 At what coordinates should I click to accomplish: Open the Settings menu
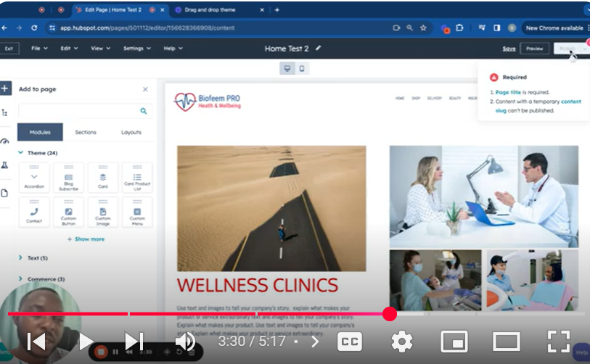coord(137,48)
